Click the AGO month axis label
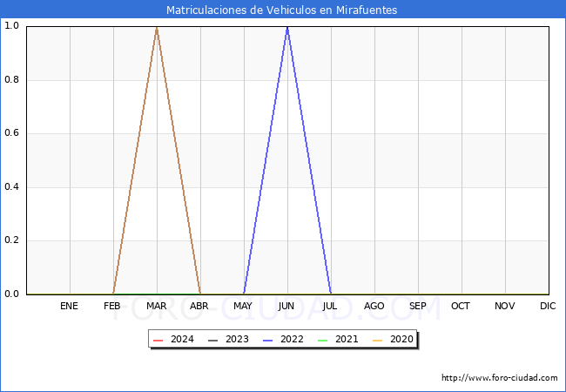 374,306
